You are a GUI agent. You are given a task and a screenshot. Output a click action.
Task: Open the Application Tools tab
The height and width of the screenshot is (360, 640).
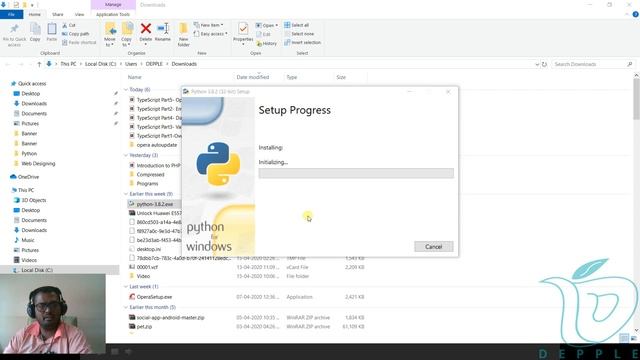tap(113, 15)
